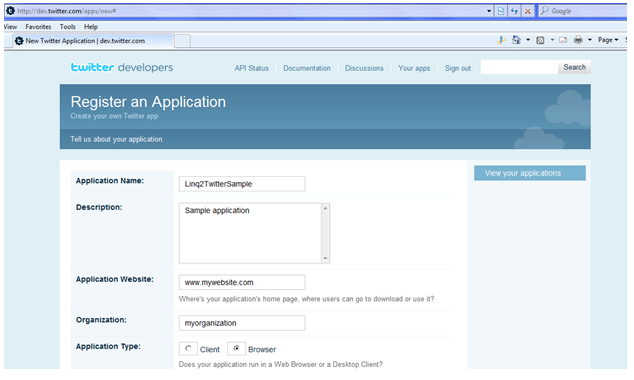Select the New Twitter Application tab
Screen dimensions: 634x380
[x=92, y=41]
